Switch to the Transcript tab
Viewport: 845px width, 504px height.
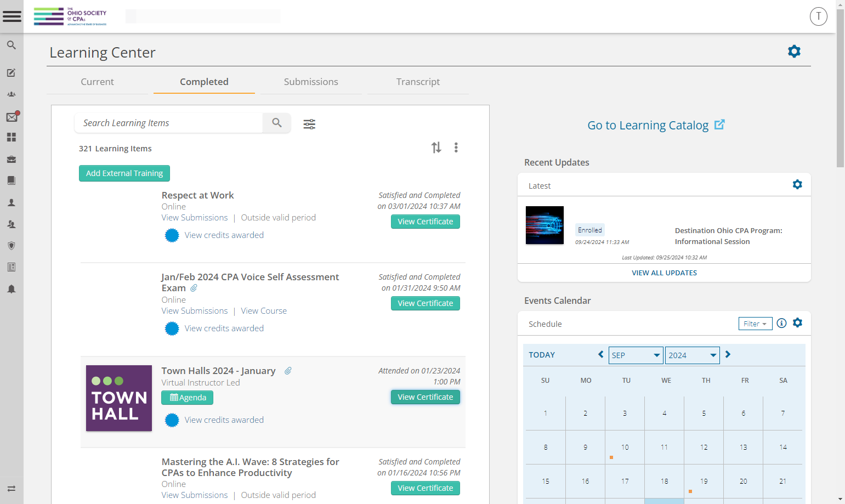tap(418, 82)
